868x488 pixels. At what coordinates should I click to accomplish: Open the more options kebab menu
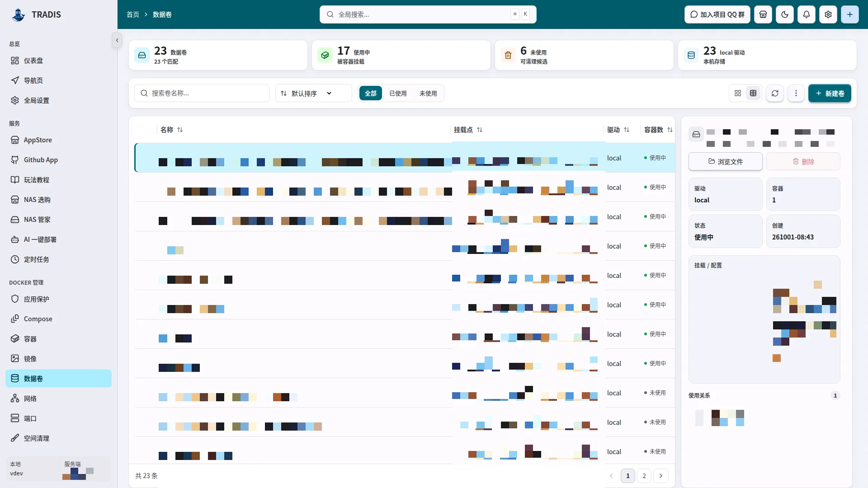click(x=796, y=93)
